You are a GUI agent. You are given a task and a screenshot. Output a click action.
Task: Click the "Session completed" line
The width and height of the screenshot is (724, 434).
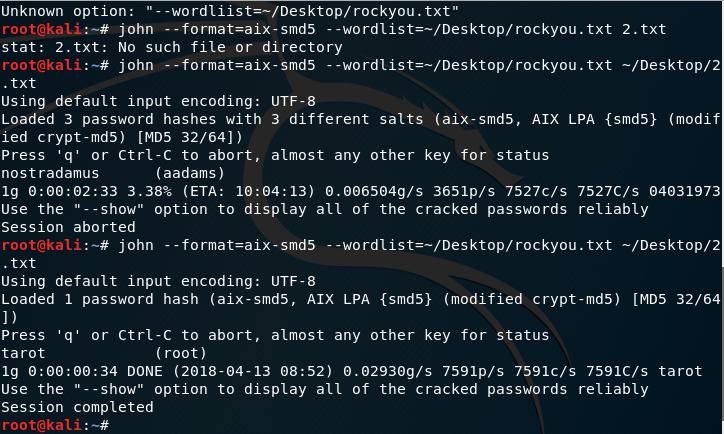pos(77,407)
